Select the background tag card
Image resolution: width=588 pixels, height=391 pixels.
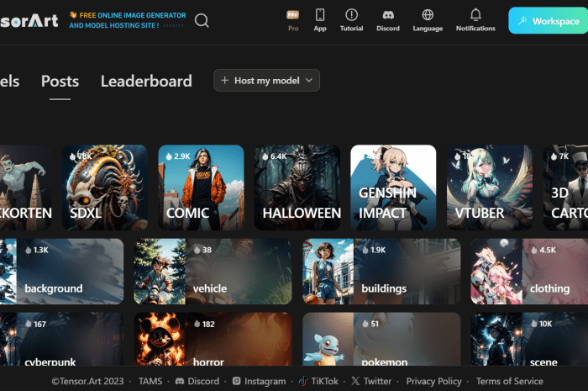[x=61, y=272]
